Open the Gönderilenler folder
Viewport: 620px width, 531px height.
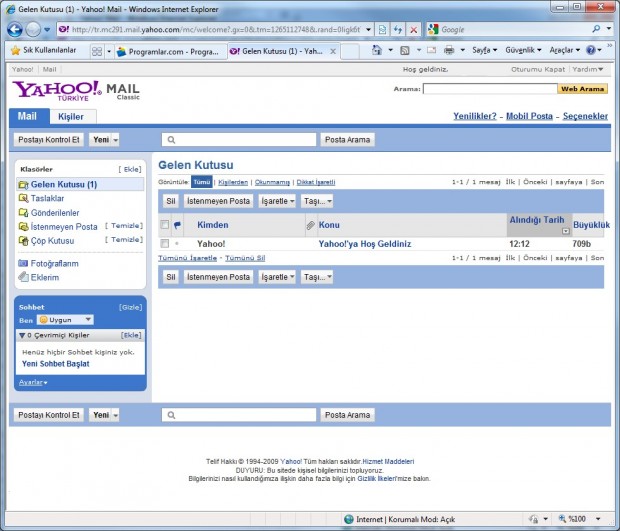coord(55,213)
